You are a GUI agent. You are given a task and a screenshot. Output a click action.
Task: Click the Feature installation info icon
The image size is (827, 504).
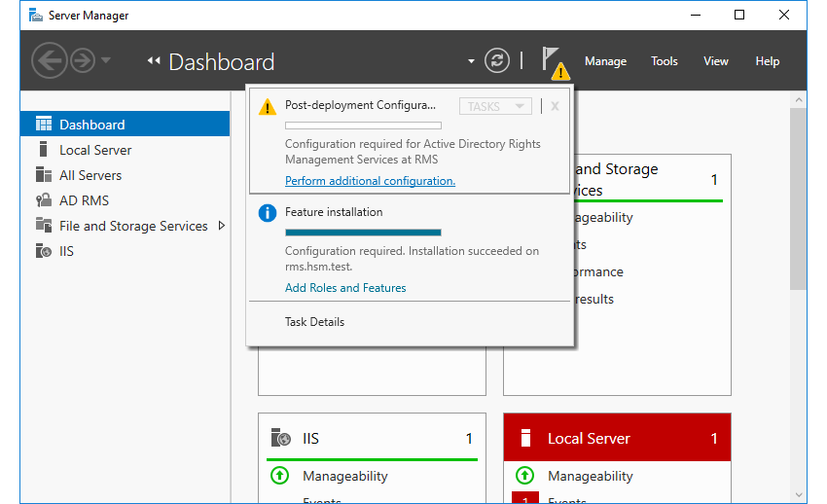[x=268, y=213]
